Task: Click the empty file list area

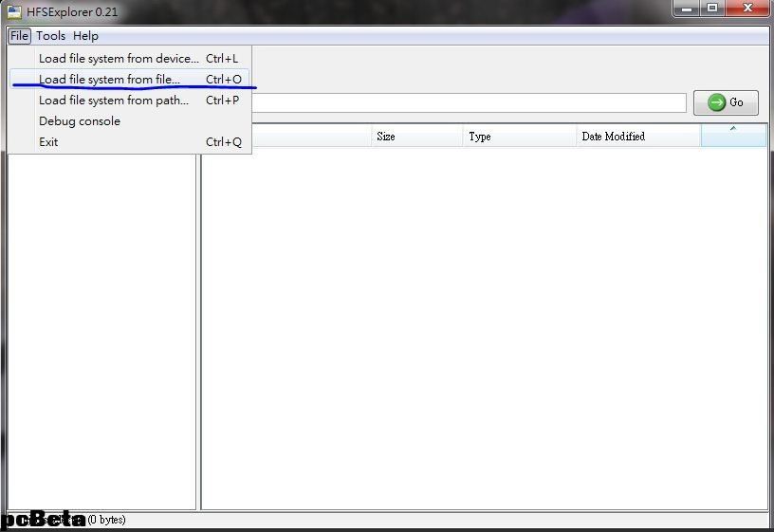Action: (484, 332)
